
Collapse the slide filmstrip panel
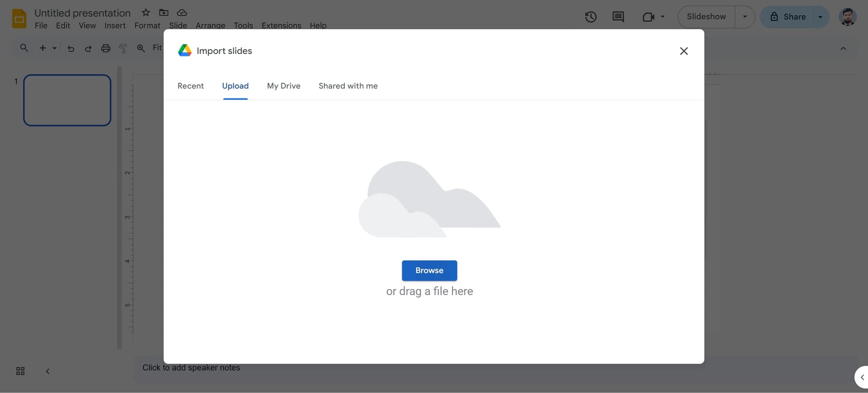click(x=47, y=371)
